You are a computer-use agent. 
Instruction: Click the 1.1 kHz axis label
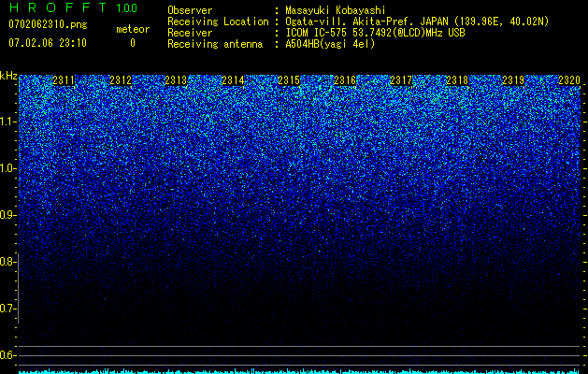[7, 122]
